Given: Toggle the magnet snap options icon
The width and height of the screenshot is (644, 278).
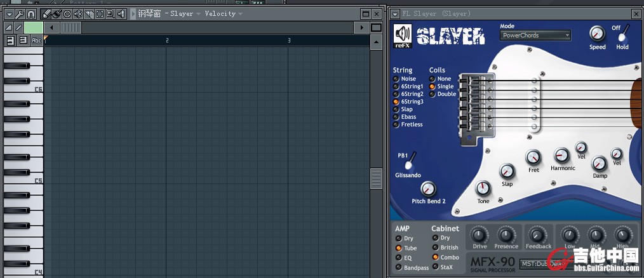Looking at the screenshot, I should [x=30, y=15].
